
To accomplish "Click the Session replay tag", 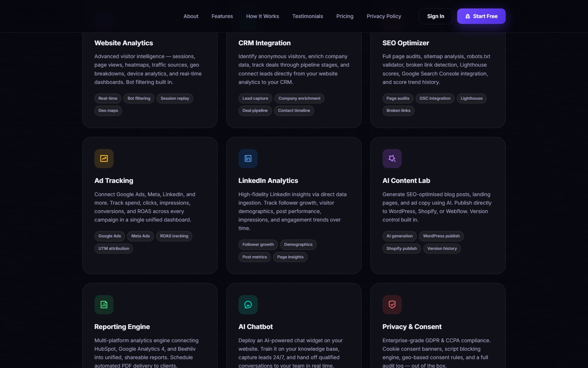I will point(175,98).
